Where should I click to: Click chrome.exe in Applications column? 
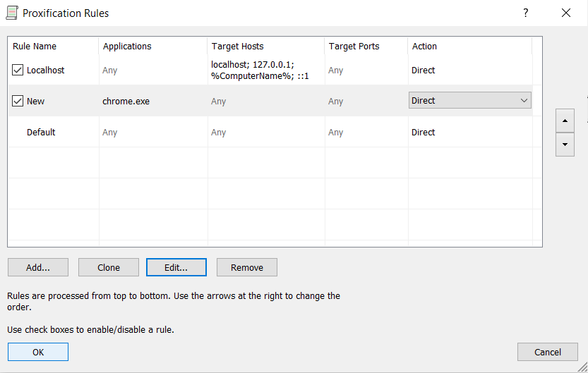[126, 101]
